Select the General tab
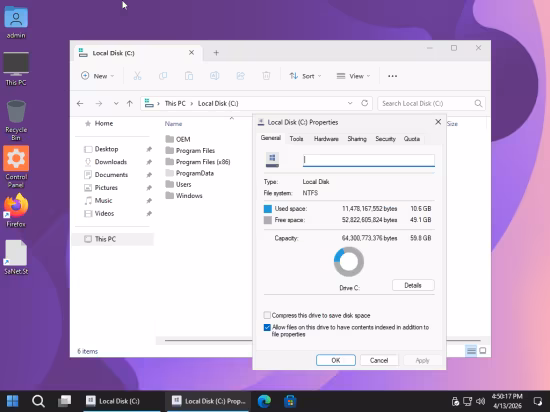The width and height of the screenshot is (550, 412). pyautogui.click(x=271, y=138)
